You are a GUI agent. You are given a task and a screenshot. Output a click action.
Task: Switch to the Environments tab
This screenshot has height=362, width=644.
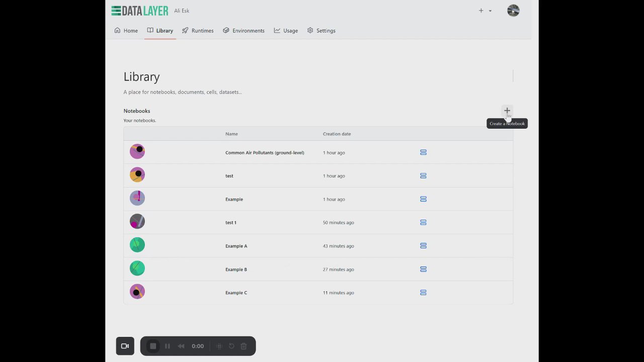(244, 31)
